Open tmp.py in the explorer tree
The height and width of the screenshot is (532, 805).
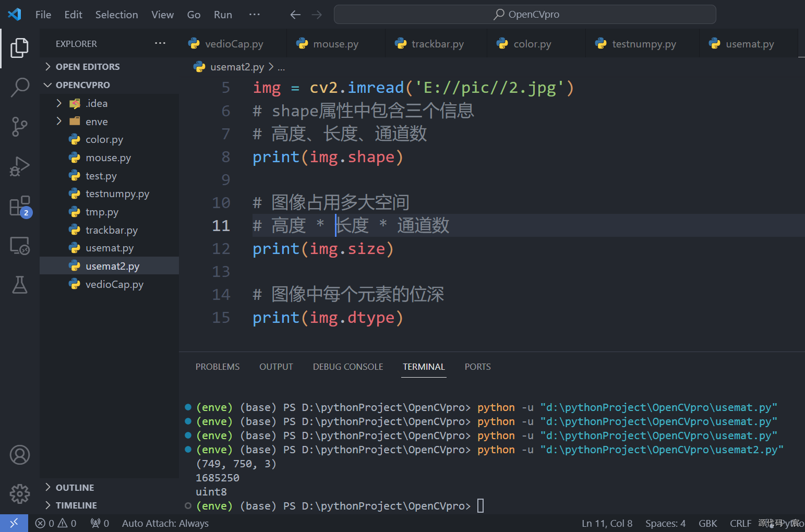(109, 212)
